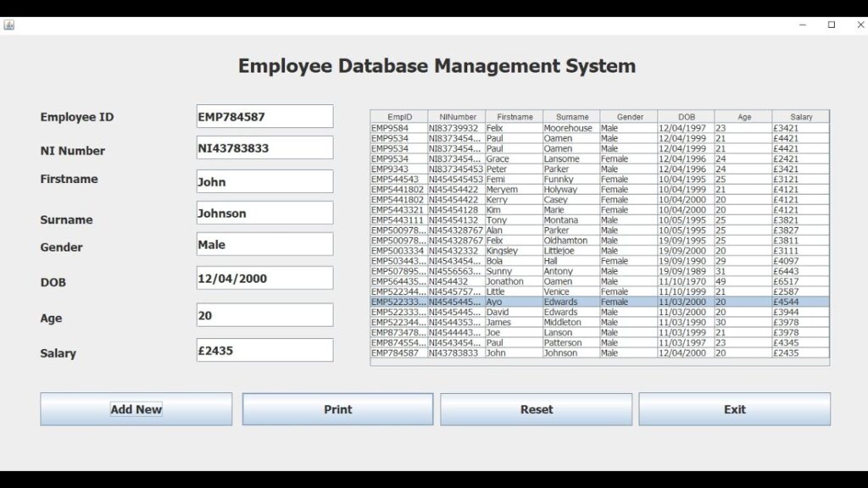Focus the Salary field containing £2435
Viewport: 868px width, 488px height.
(265, 350)
